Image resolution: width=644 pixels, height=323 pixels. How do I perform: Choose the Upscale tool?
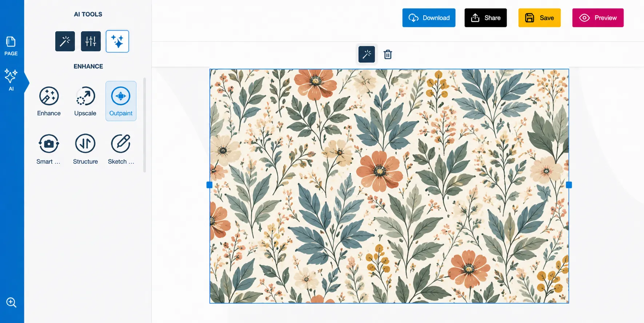pyautogui.click(x=85, y=101)
